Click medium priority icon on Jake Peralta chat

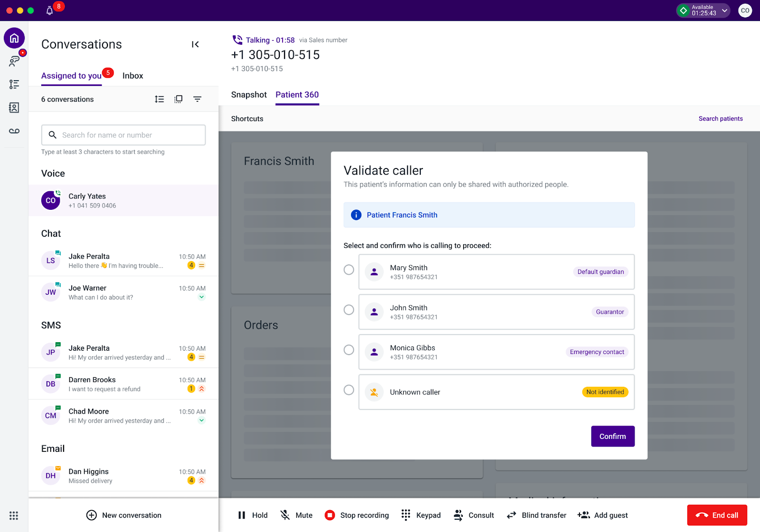[x=201, y=265]
